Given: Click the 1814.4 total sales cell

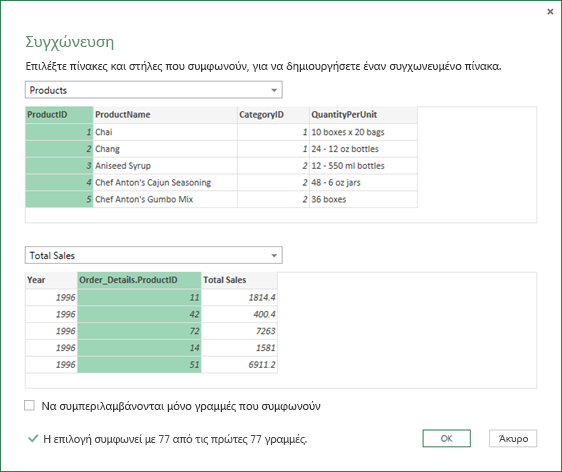Looking at the screenshot, I should (239, 297).
